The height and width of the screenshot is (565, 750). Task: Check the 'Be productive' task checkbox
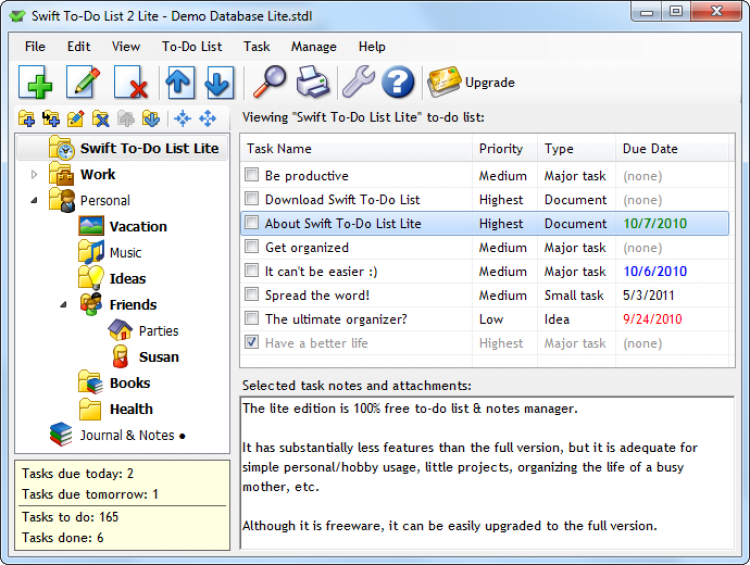coord(253,176)
